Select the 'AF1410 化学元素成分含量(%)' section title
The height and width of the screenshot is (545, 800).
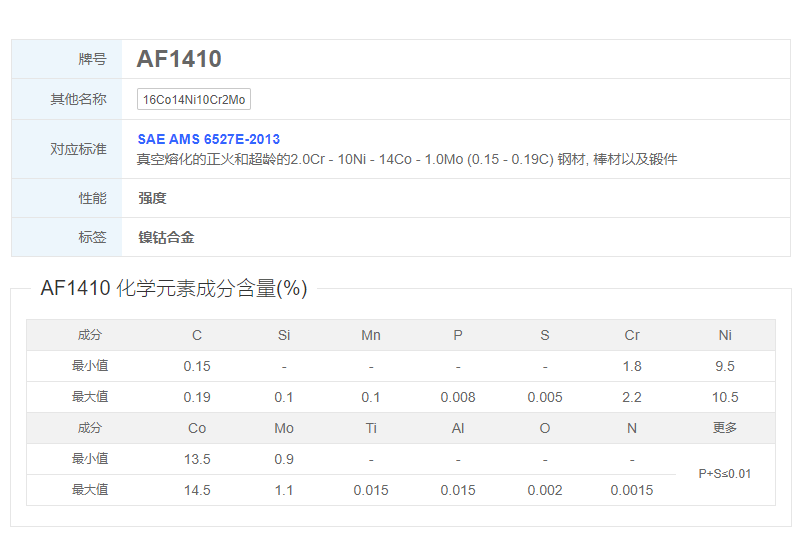click(174, 288)
